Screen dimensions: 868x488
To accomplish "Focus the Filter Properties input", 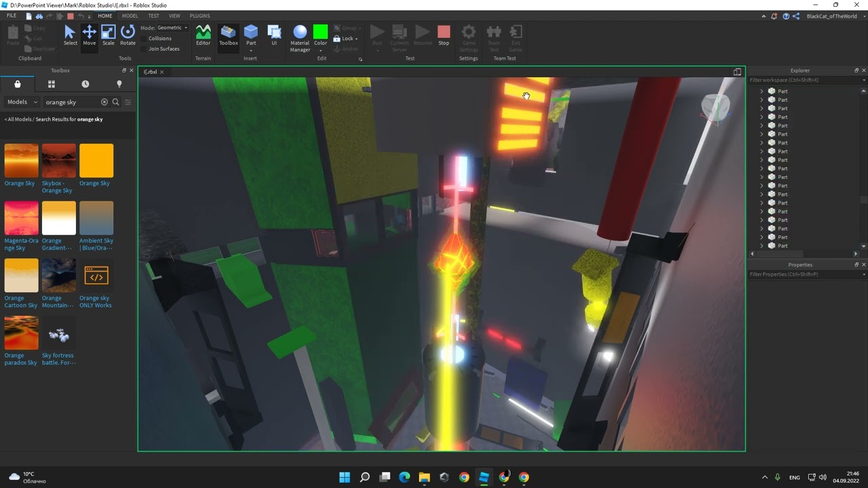I will (x=804, y=274).
